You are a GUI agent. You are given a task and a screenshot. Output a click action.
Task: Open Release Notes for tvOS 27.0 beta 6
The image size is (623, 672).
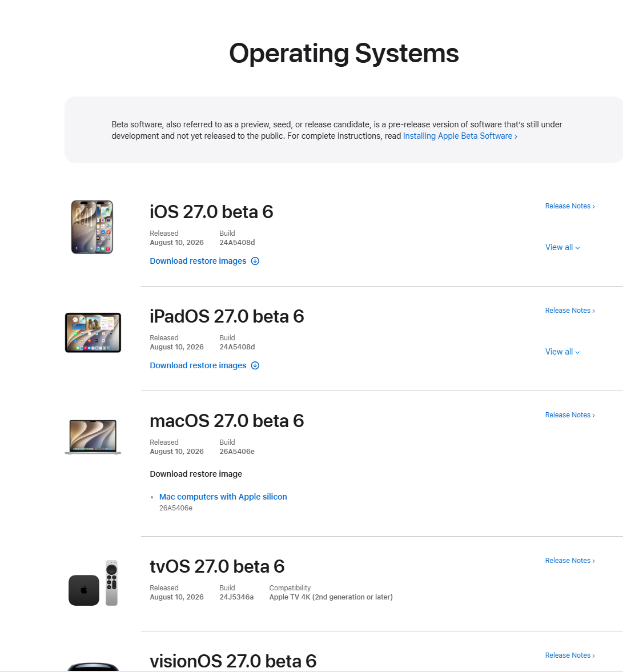570,561
